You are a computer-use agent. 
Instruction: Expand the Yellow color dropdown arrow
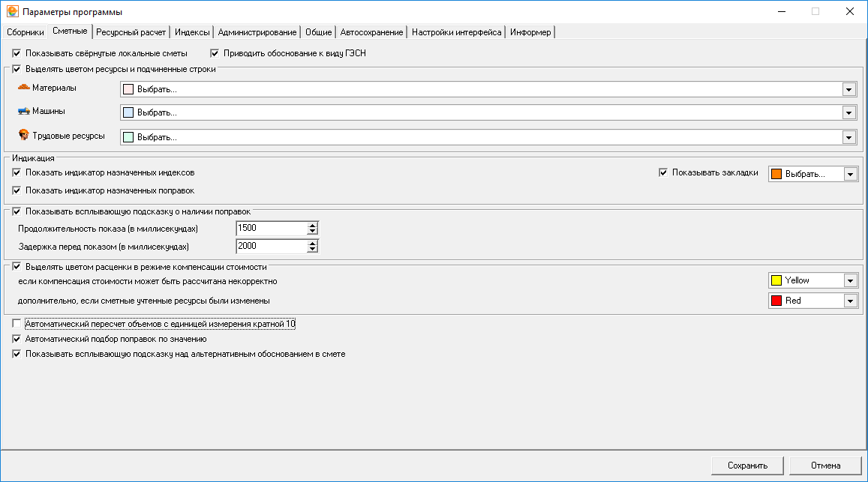click(x=851, y=280)
